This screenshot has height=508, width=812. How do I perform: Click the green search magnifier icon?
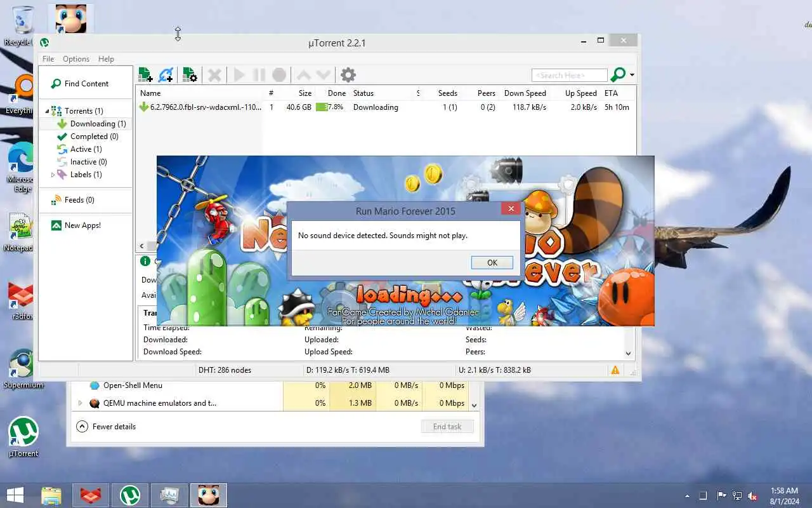pyautogui.click(x=617, y=75)
